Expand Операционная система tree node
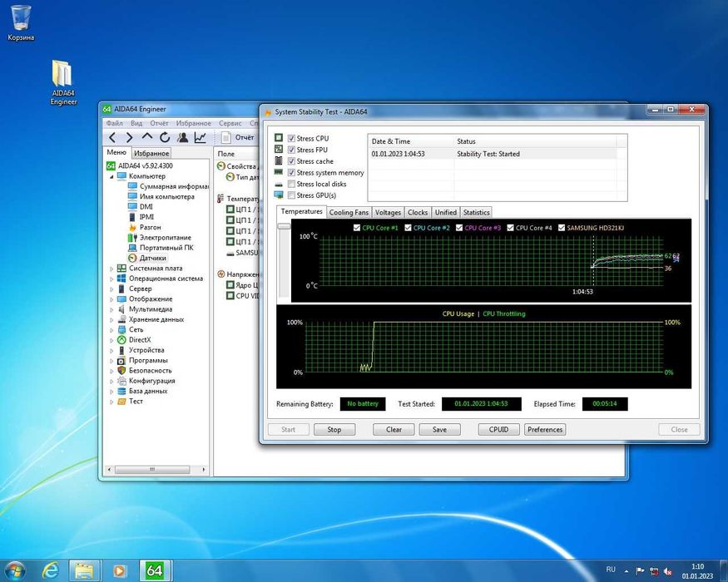This screenshot has width=728, height=582. click(111, 279)
